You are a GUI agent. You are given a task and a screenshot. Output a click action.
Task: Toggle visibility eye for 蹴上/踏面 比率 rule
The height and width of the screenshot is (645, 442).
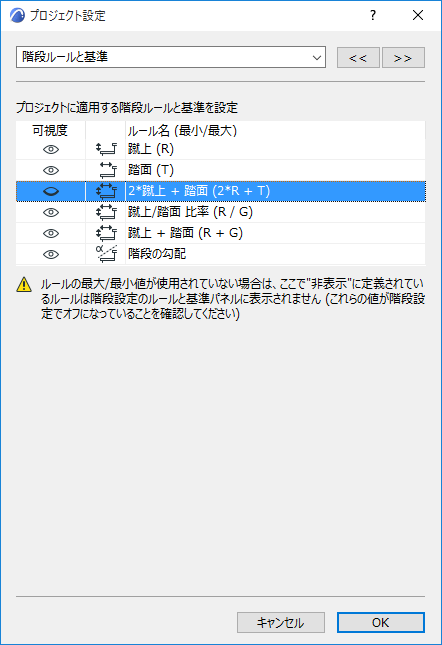(51, 212)
